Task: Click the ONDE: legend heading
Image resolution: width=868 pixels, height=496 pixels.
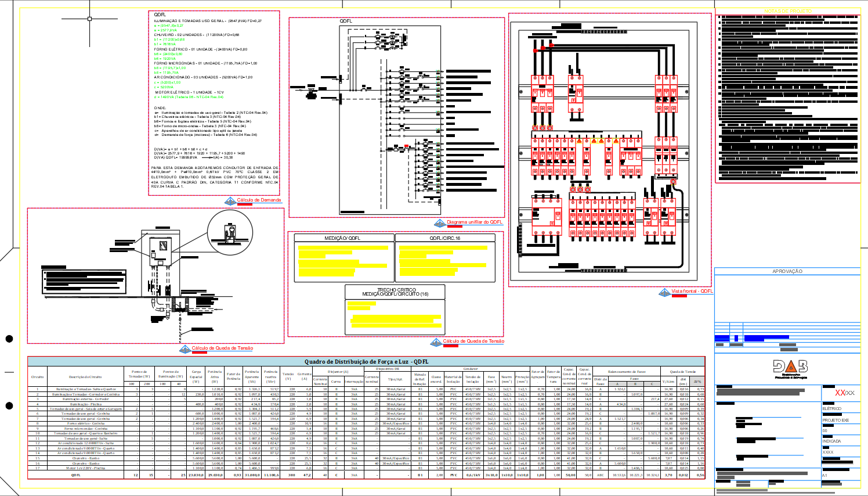Action: click(x=160, y=108)
